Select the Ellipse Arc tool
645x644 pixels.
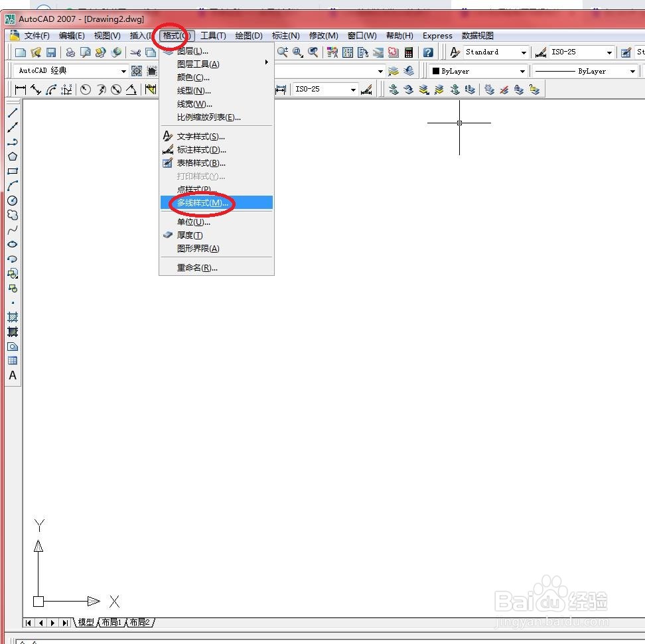tap(13, 259)
